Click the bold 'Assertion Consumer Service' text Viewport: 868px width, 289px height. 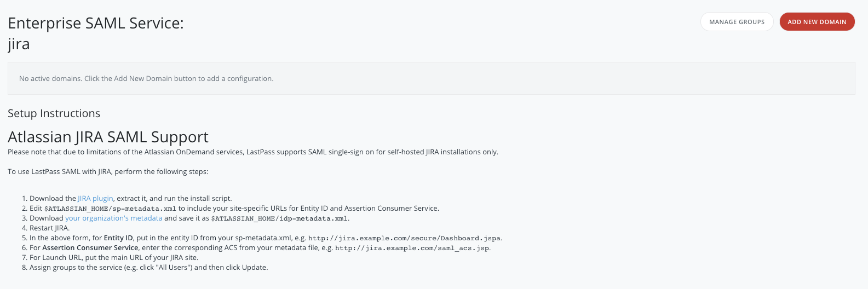click(90, 247)
